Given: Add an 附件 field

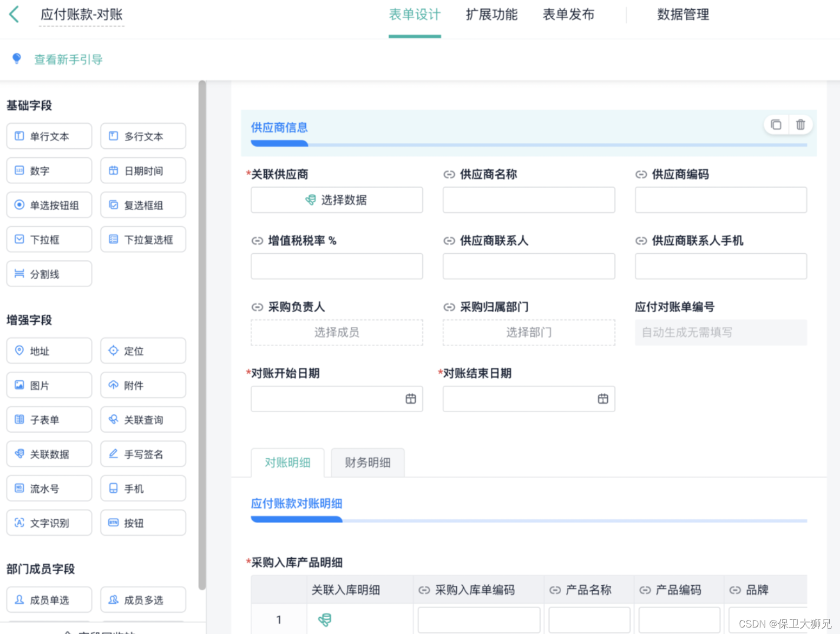Looking at the screenshot, I should tap(143, 385).
